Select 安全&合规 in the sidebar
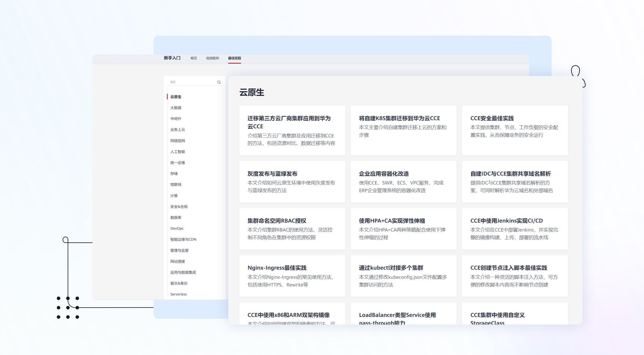This screenshot has width=644, height=355. pyautogui.click(x=179, y=206)
